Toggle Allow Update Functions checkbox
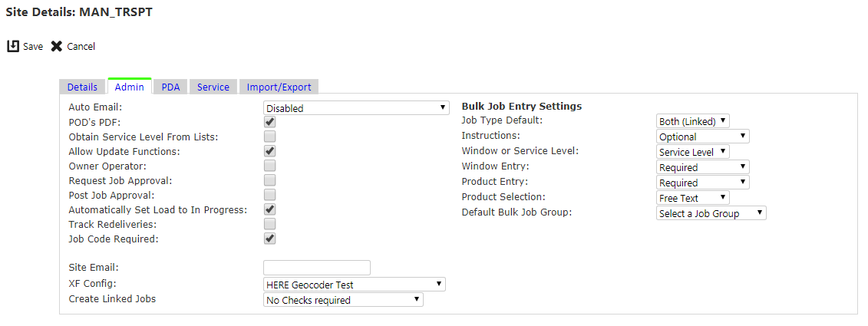Image resolution: width=868 pixels, height=326 pixels. [269, 151]
